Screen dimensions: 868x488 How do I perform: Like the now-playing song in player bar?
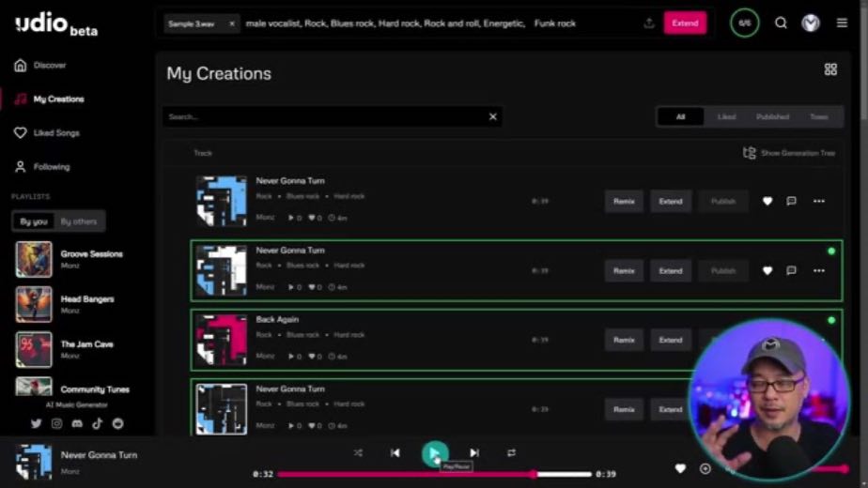pos(680,468)
